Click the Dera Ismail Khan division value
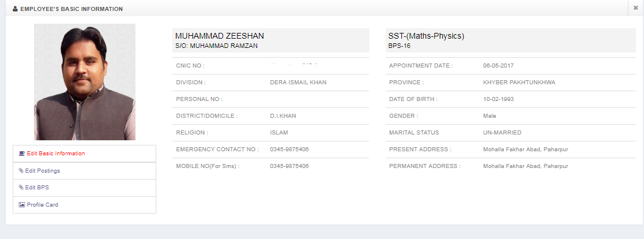The height and width of the screenshot is (239, 644). coord(298,83)
